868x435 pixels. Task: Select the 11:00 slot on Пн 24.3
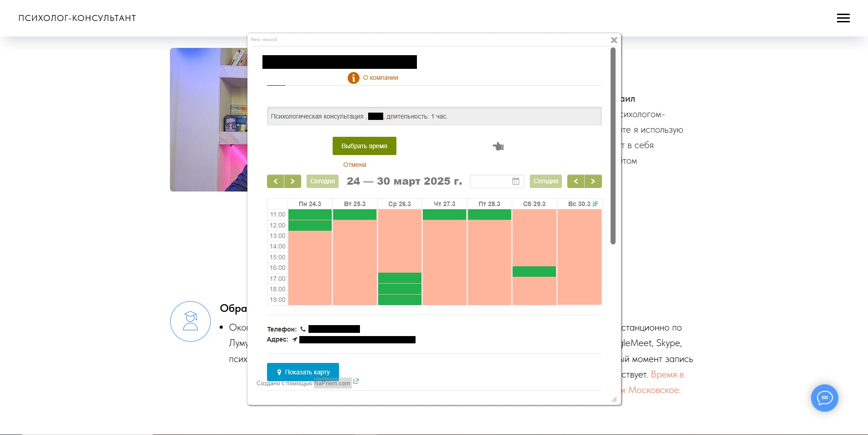point(310,214)
